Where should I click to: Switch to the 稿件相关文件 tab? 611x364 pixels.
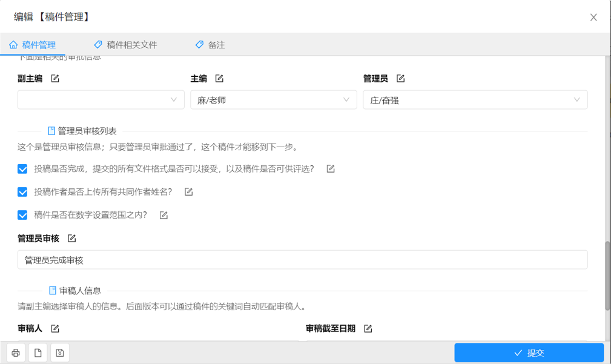tap(126, 45)
